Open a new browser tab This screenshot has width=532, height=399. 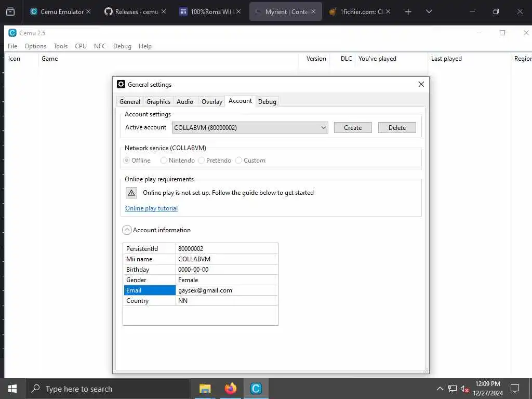pyautogui.click(x=408, y=12)
